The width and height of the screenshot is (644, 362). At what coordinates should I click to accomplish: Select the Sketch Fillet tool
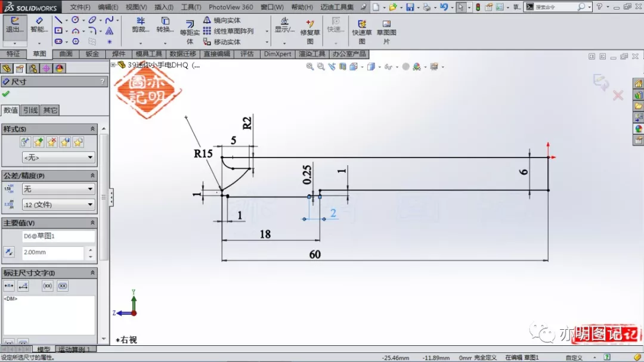(x=92, y=31)
